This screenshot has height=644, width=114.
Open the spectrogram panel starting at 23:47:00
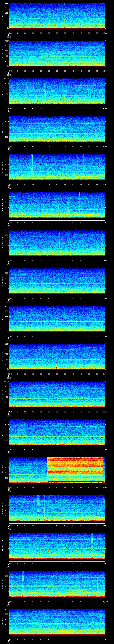click(x=57, y=129)
